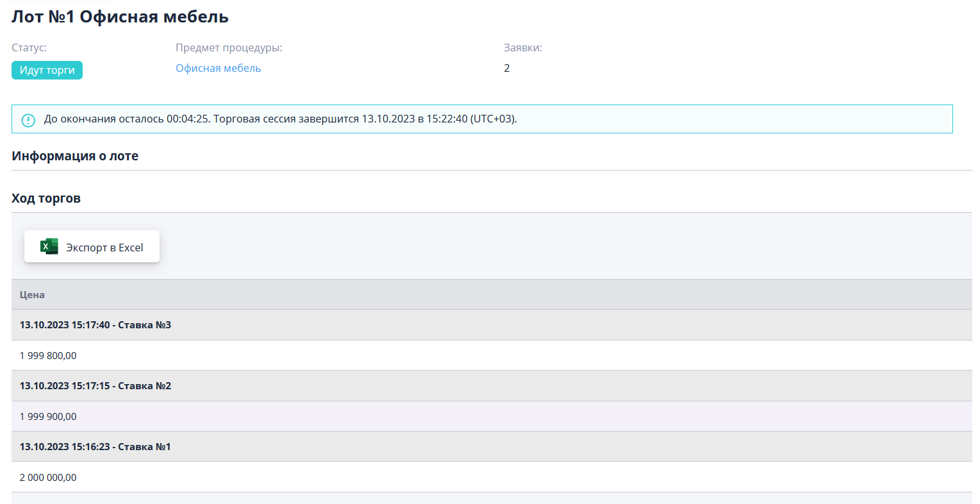Toggle the "Ставка №2" row header
Screen dimensions: 980x504
click(x=94, y=385)
